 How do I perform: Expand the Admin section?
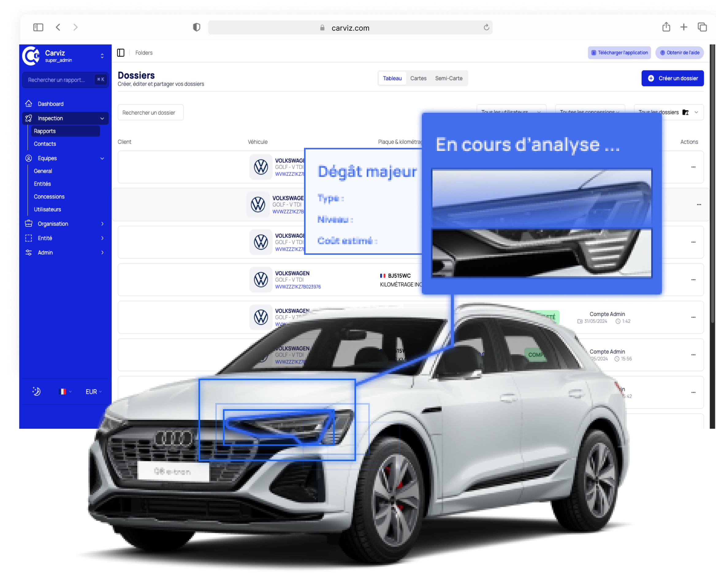pos(65,253)
